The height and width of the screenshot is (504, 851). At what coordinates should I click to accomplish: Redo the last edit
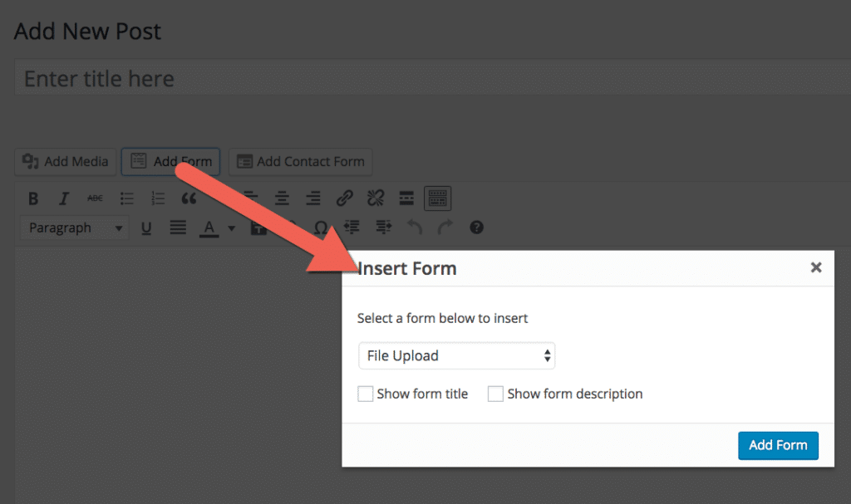pos(445,228)
